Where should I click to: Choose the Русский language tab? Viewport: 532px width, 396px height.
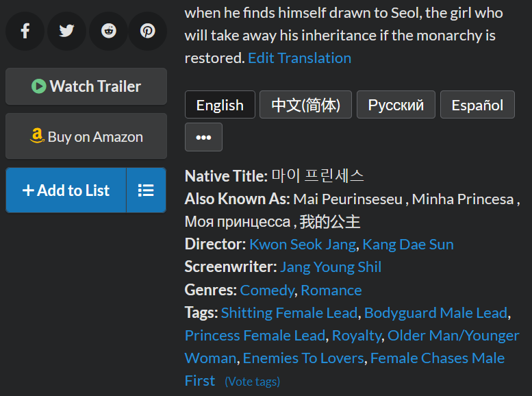(396, 105)
